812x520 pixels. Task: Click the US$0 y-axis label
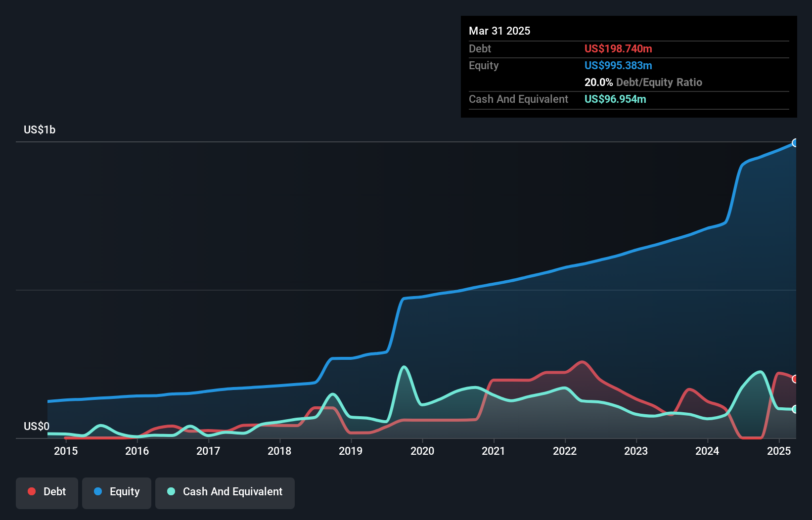(x=37, y=426)
